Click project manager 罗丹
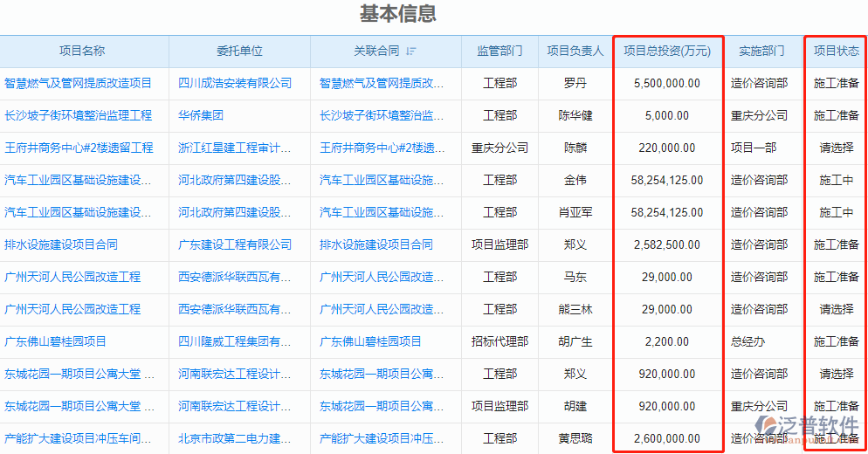The image size is (868, 454). pyautogui.click(x=575, y=83)
